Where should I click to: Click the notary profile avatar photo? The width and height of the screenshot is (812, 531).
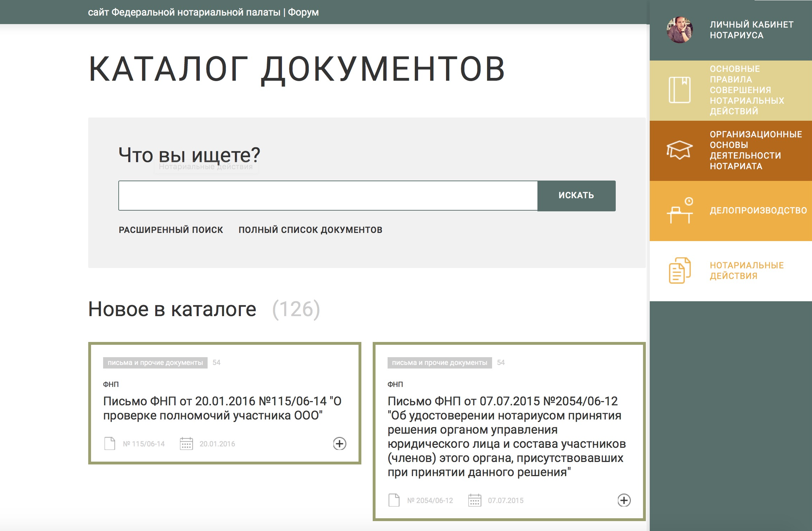679,30
